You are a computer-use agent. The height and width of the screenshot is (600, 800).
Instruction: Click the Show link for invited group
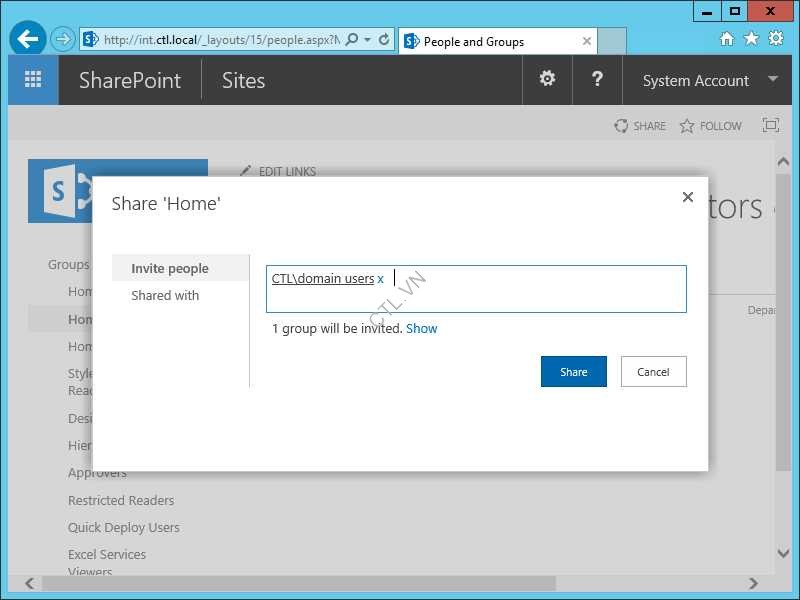(421, 328)
